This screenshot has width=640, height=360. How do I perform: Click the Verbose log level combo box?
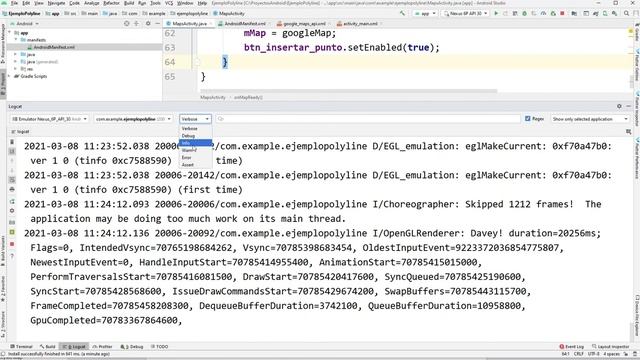tap(195, 119)
